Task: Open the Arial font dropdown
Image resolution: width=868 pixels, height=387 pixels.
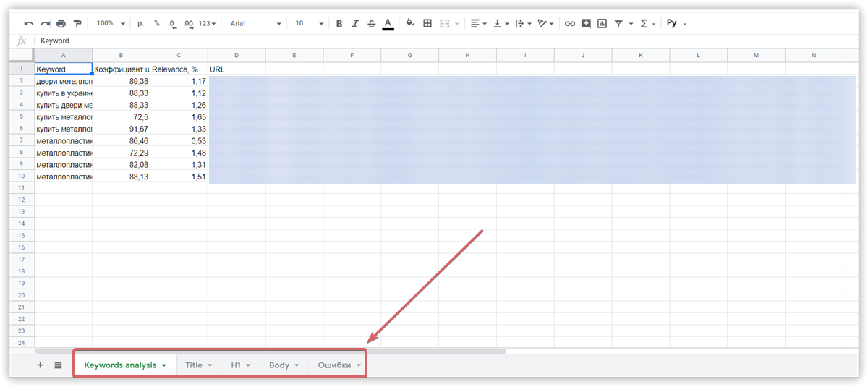Action: point(255,23)
